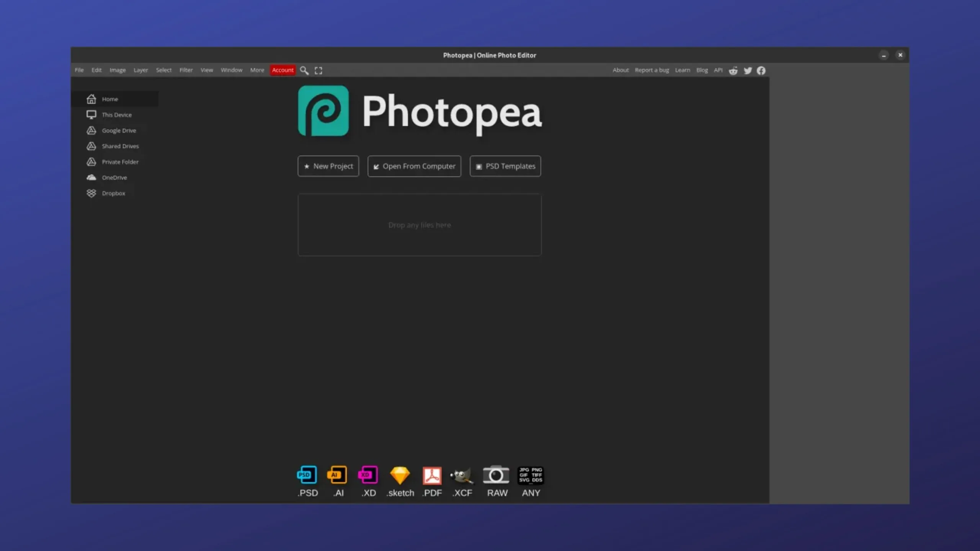Image resolution: width=980 pixels, height=551 pixels.
Task: Open the search magnifier icon
Action: click(304, 70)
